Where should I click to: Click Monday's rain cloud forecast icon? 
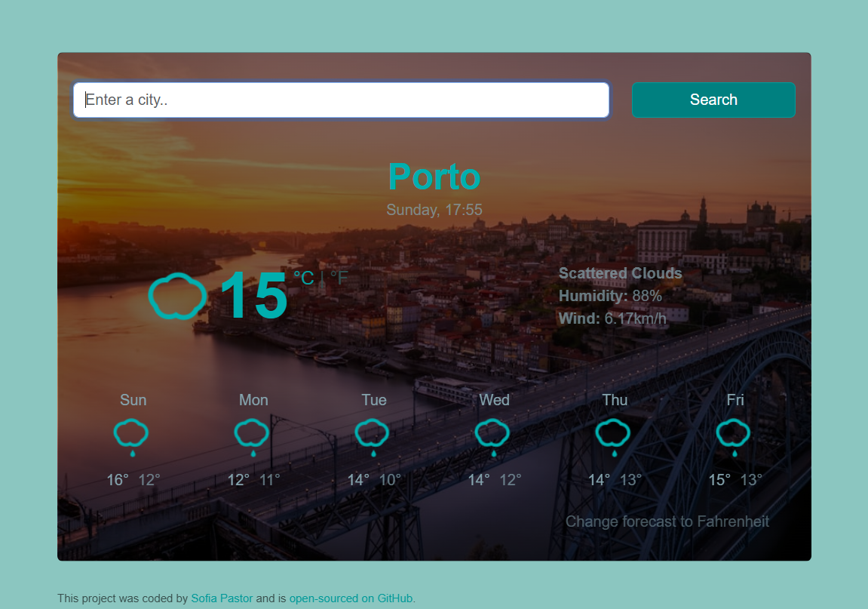[252, 436]
